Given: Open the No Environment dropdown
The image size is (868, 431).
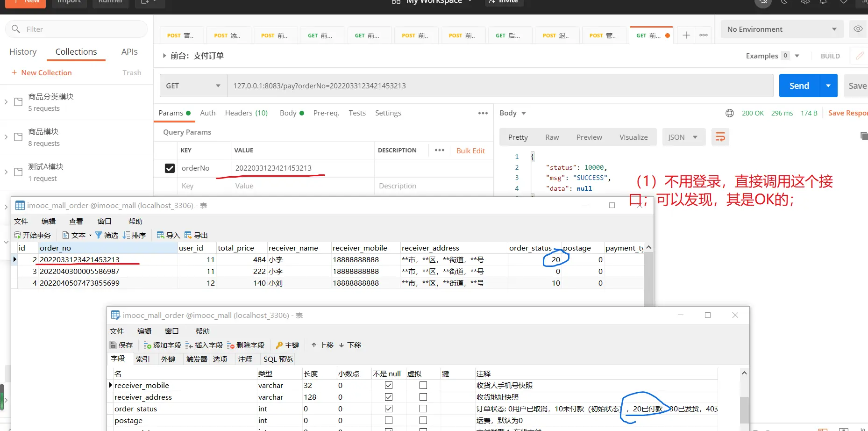Looking at the screenshot, I should click(x=781, y=29).
